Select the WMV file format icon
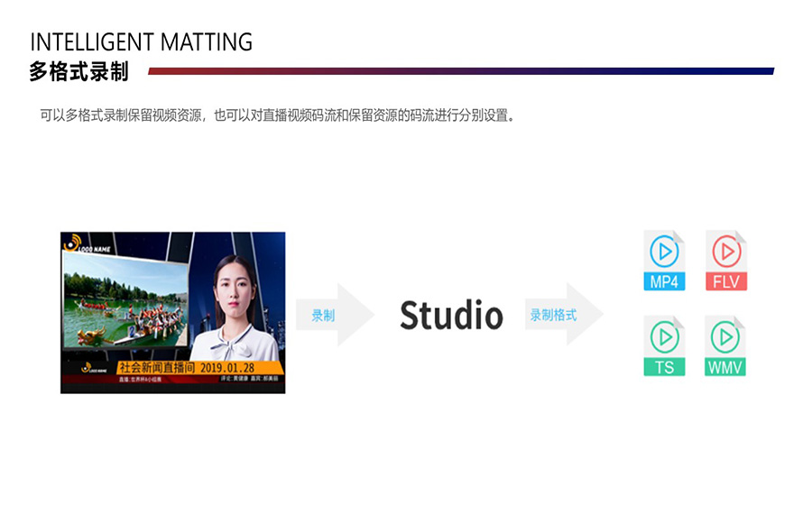812x523 pixels. (x=725, y=345)
